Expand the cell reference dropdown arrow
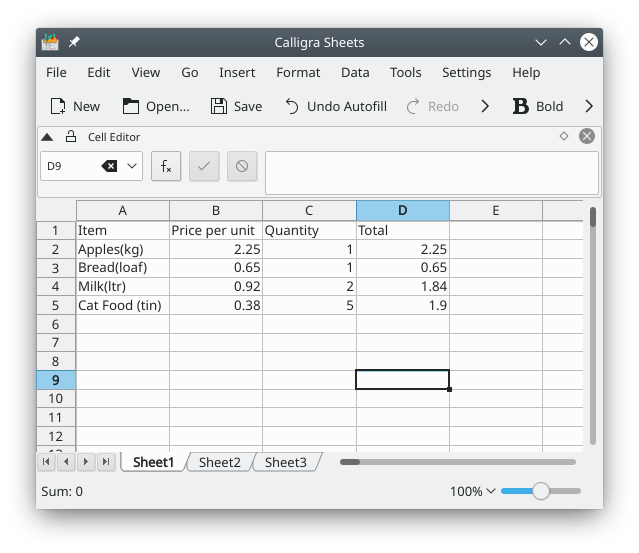639x553 pixels. tap(132, 166)
